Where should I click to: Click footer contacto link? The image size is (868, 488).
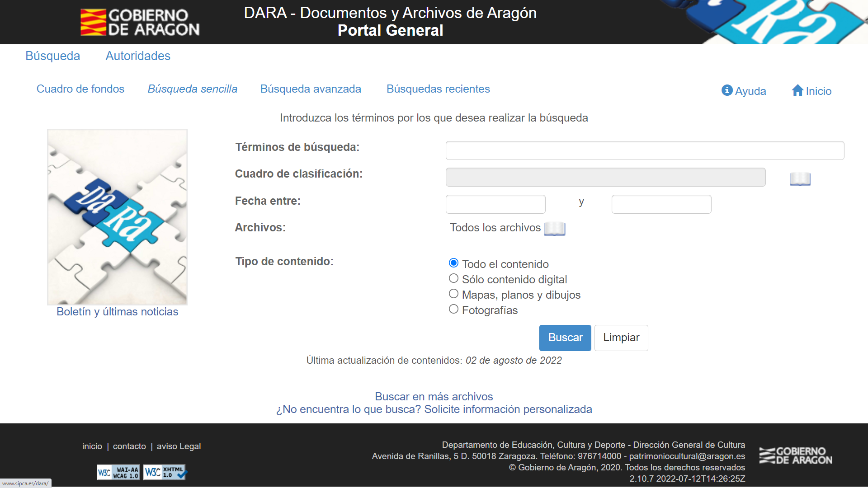click(x=129, y=446)
